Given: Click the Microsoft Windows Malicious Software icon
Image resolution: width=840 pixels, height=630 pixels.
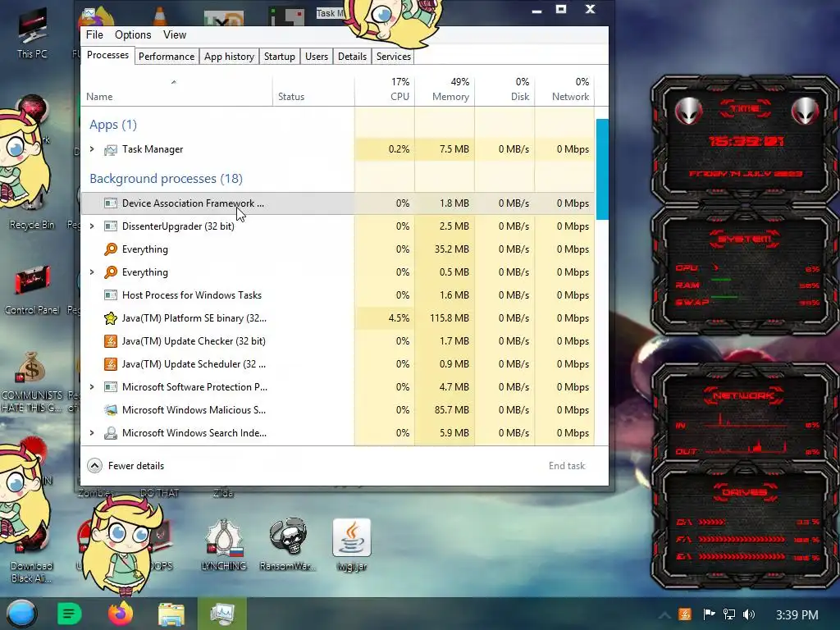Looking at the screenshot, I should [111, 410].
